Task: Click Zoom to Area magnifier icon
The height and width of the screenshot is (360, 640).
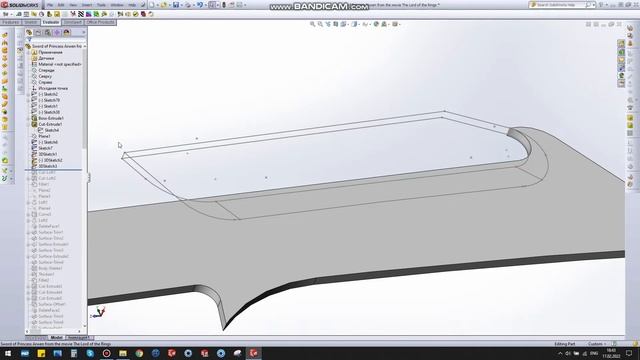Action: coord(320,24)
